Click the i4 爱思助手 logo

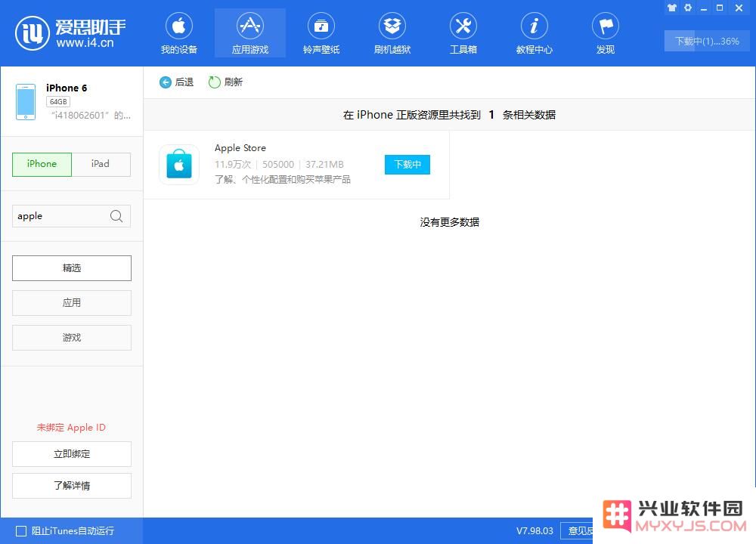(70, 32)
